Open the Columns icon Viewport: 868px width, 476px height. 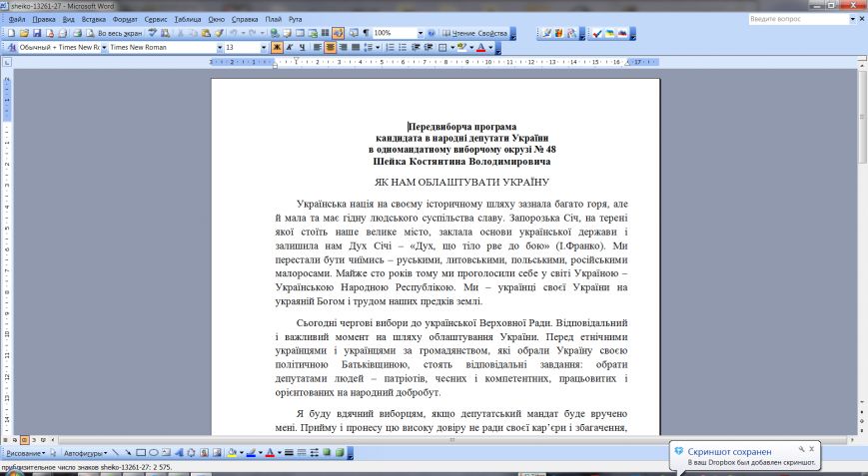[325, 33]
